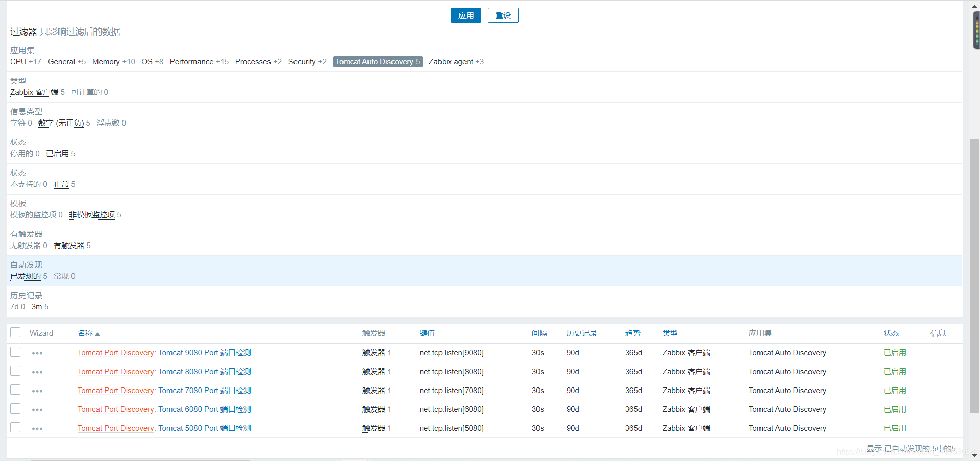Filter by 有触发器
The height and width of the screenshot is (461, 980).
click(x=69, y=246)
